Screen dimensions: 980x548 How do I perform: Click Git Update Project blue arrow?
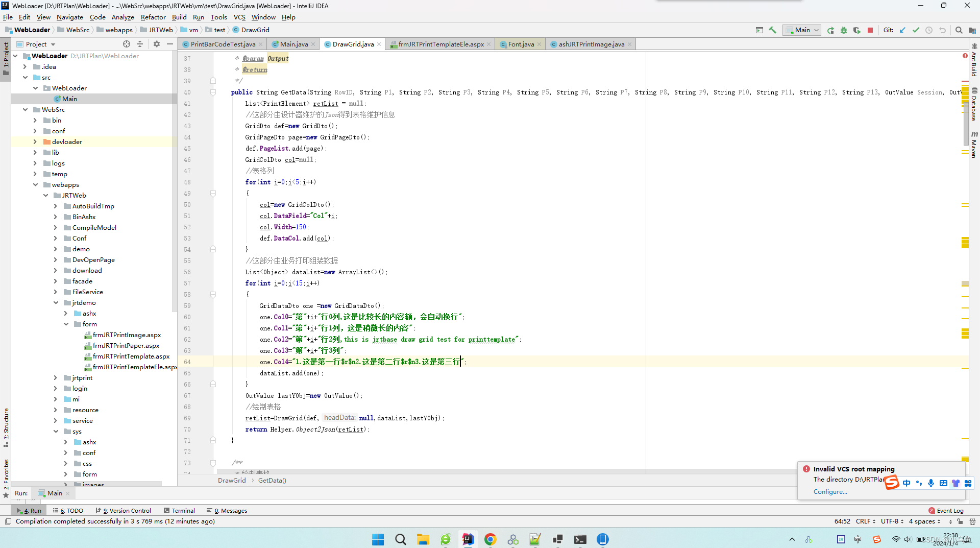coord(902,30)
